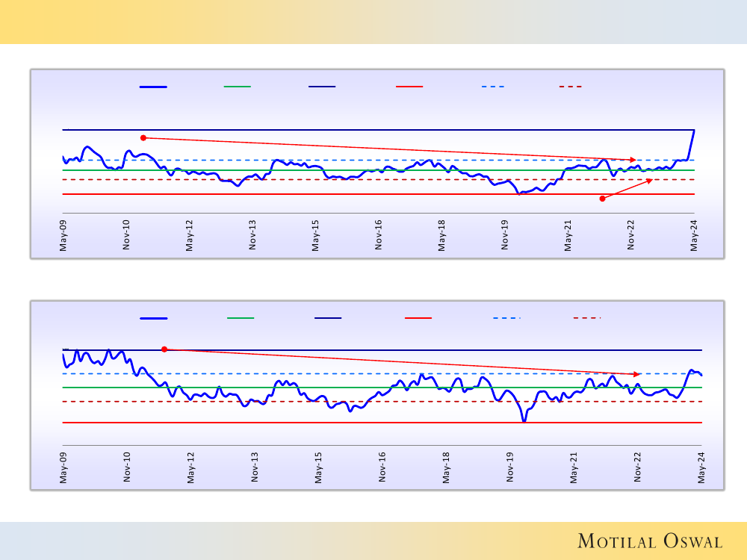Click the dashed light-blue legend line in top chart
This screenshot has height=560, width=747.
(493, 87)
